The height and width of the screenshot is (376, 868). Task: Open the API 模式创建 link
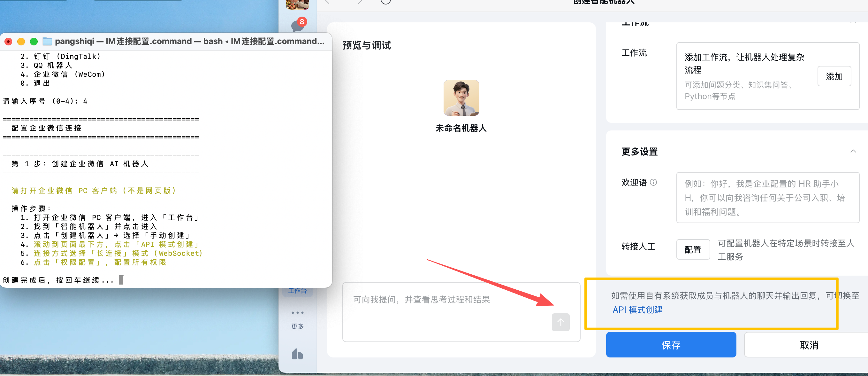pyautogui.click(x=637, y=309)
